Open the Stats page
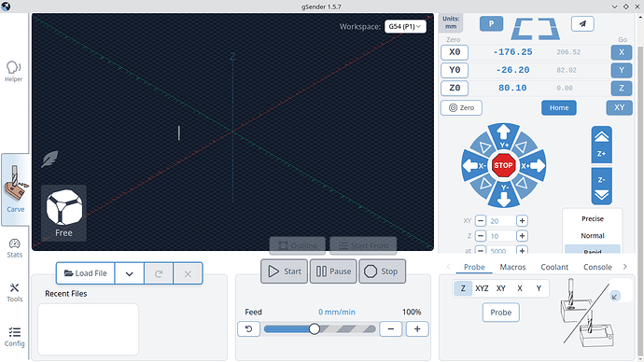Image resolution: width=644 pixels, height=362 pixels. (x=14, y=248)
